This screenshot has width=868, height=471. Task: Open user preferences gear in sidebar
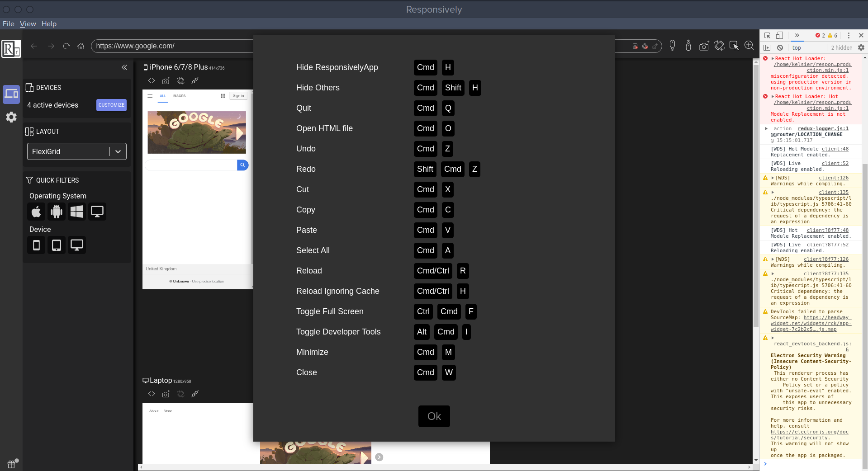point(11,117)
